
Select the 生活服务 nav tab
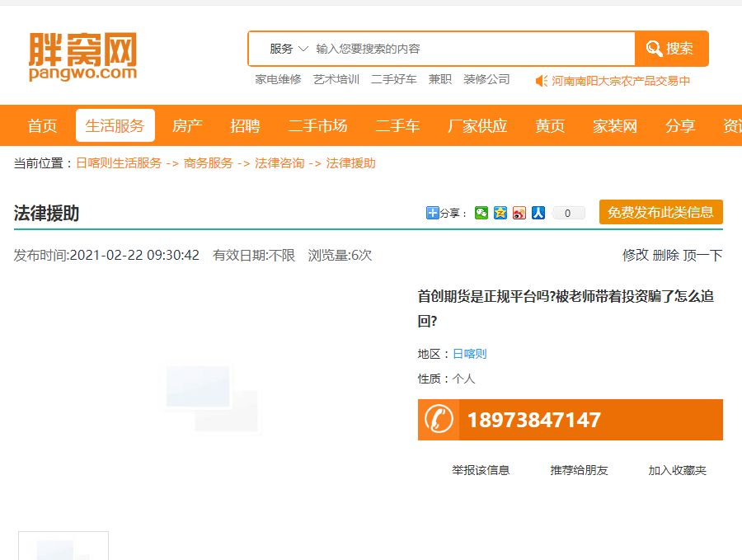pyautogui.click(x=115, y=125)
